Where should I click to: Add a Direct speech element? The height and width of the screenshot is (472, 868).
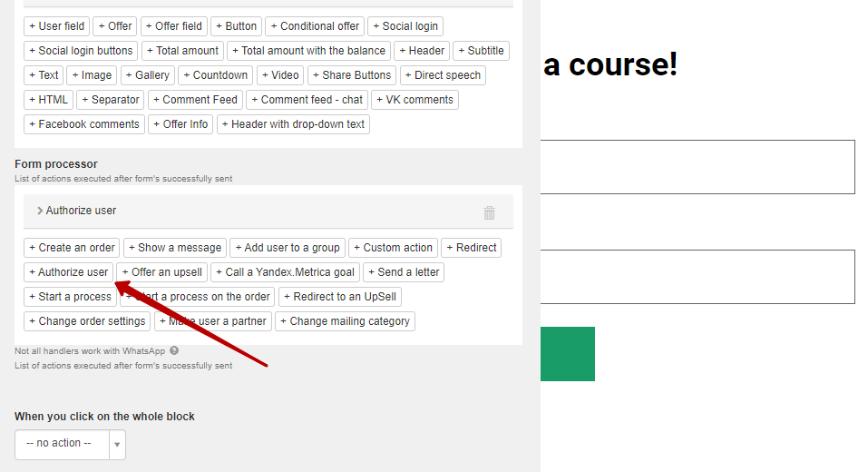443,74
